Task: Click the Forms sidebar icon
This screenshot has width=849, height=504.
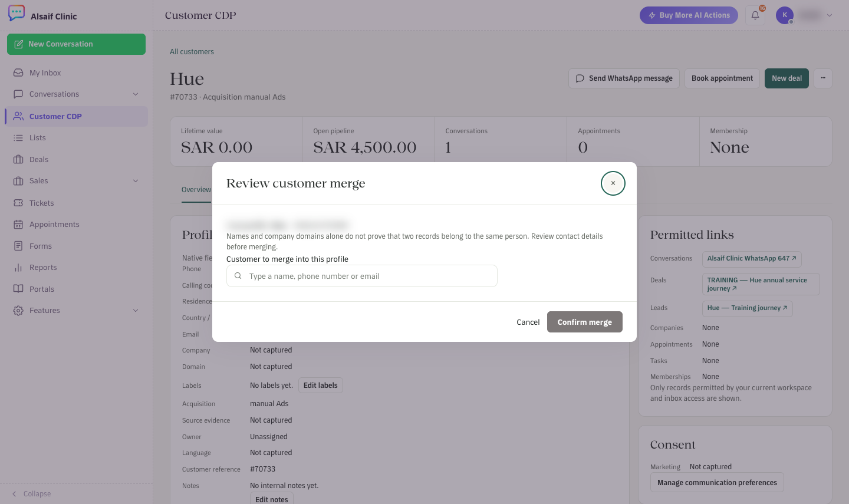Action: pos(18,246)
